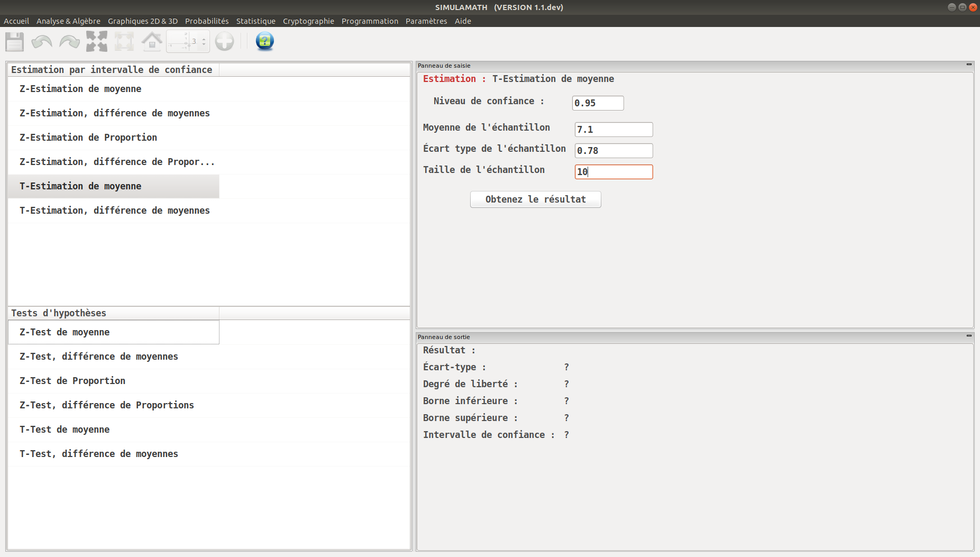Click the Moyenne de l'échantillon input field
980x557 pixels.
(613, 130)
